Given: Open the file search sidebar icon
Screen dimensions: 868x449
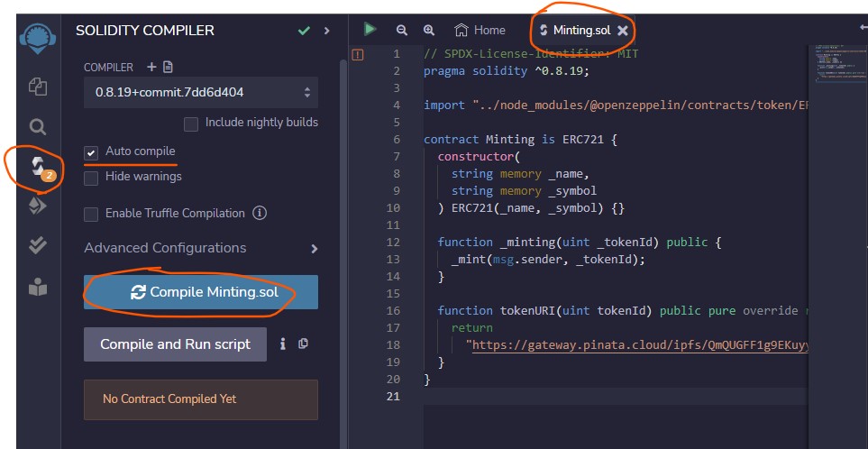Looking at the screenshot, I should pos(38,127).
